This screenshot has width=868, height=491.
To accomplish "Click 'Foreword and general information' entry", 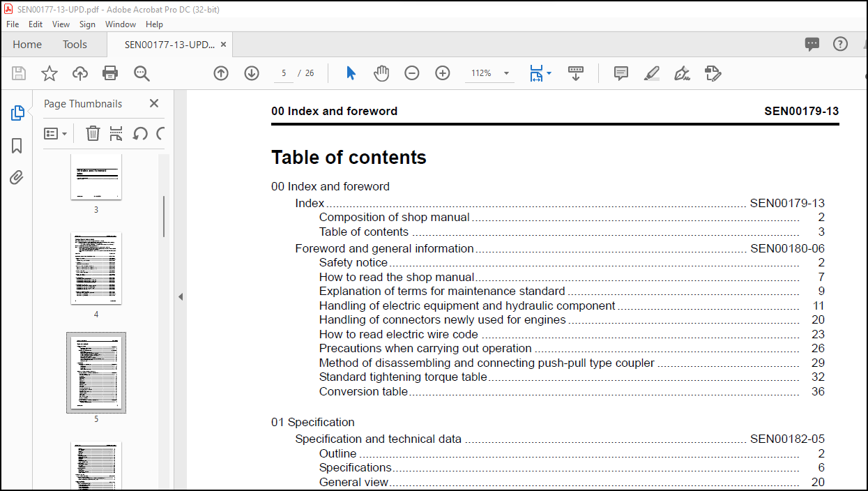I will (384, 249).
